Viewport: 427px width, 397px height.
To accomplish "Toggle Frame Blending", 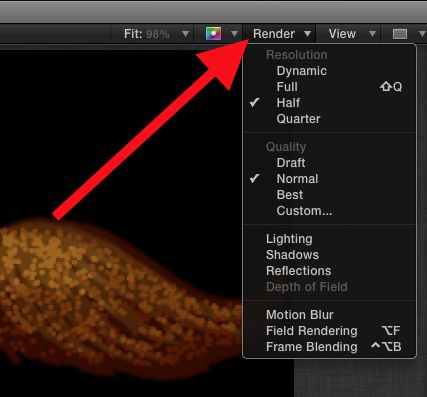I will (x=329, y=347).
